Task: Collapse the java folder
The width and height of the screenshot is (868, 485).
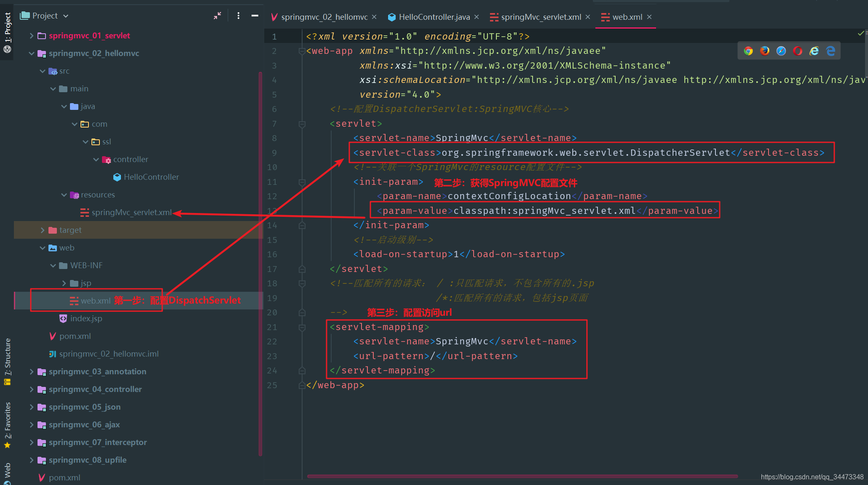Action: (x=64, y=107)
